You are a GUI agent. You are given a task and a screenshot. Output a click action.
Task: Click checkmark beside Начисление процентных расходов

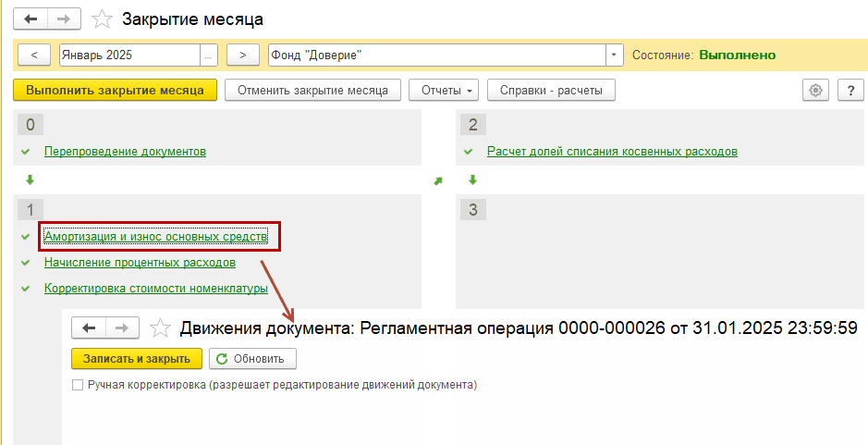(26, 263)
